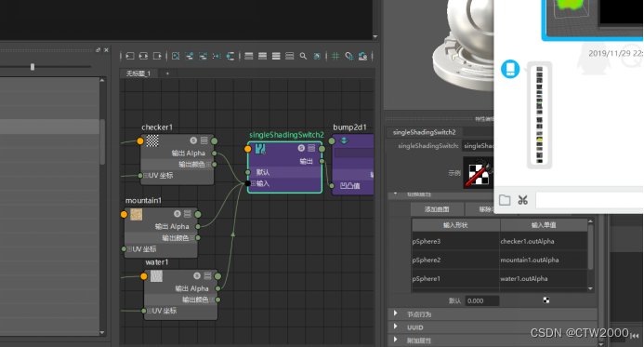Float the left panel via undock icon
644x347 pixels.
(x=98, y=49)
